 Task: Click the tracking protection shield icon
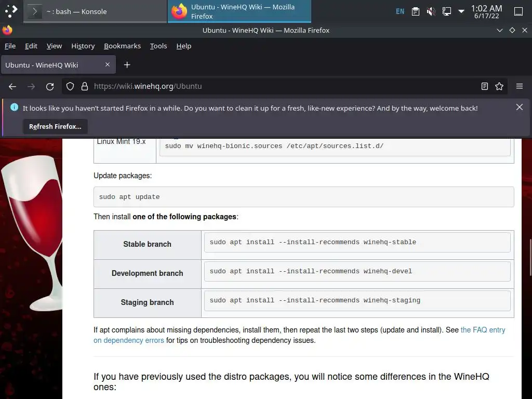pos(70,87)
